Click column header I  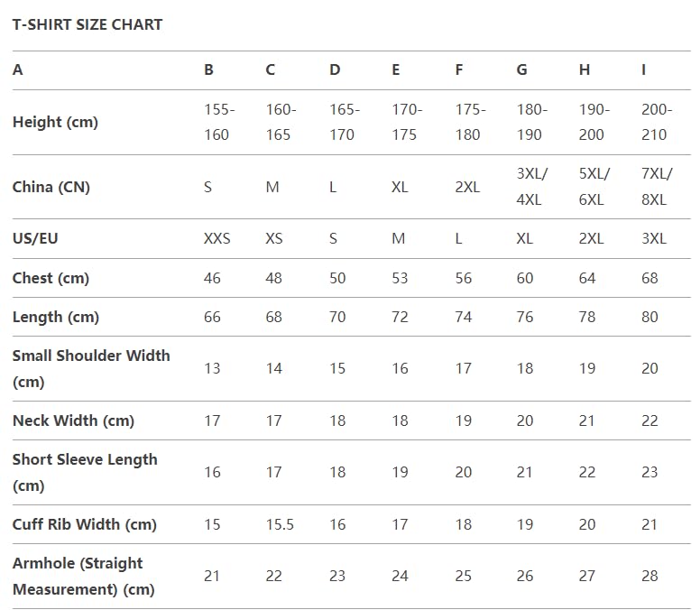pyautogui.click(x=643, y=69)
